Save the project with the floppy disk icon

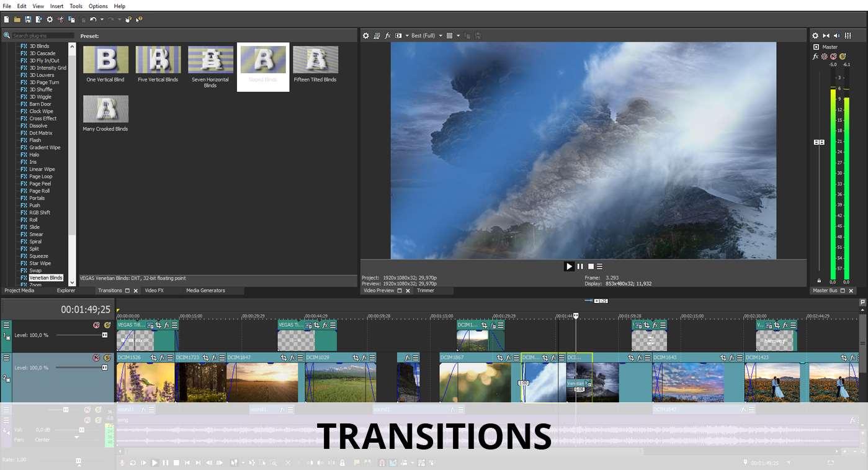coord(28,19)
